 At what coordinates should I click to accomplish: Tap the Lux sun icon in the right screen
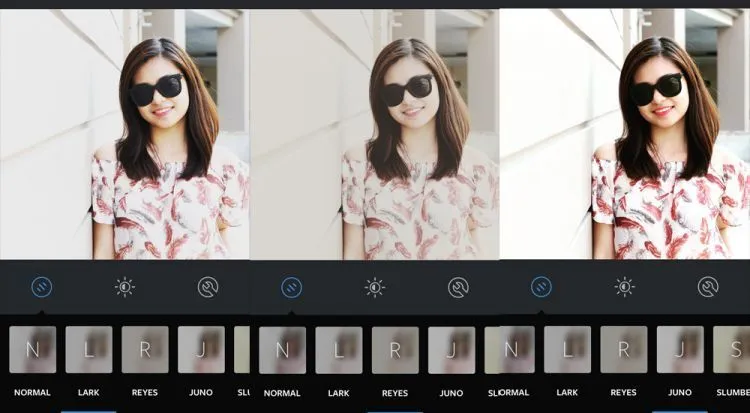tap(625, 287)
